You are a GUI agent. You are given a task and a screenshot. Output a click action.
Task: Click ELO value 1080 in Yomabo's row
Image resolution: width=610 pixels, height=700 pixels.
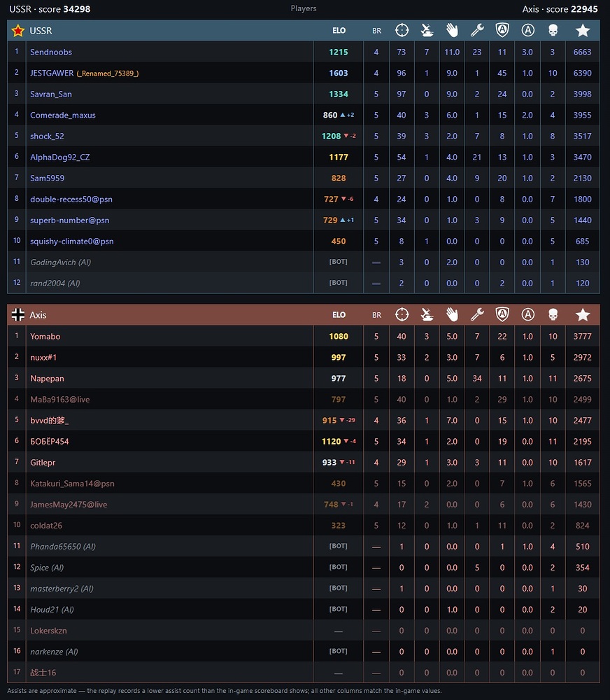pos(339,336)
